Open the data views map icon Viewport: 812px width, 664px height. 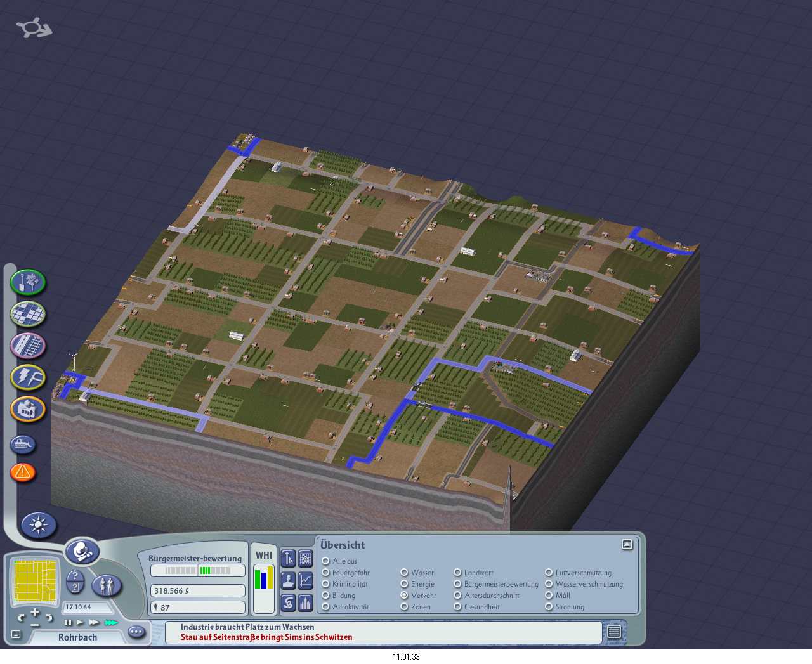(x=306, y=558)
